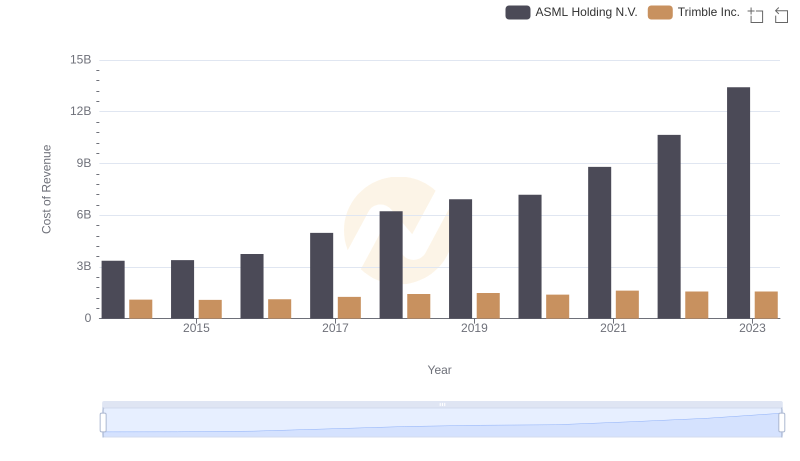Screen dimensions: 800x461
Task: Click the Trimble bar for 2023
Action: point(766,305)
